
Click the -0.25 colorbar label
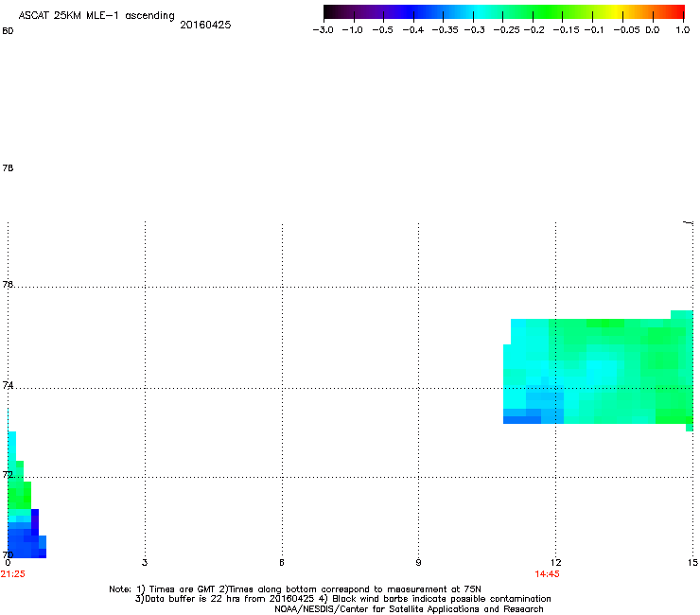click(x=506, y=30)
